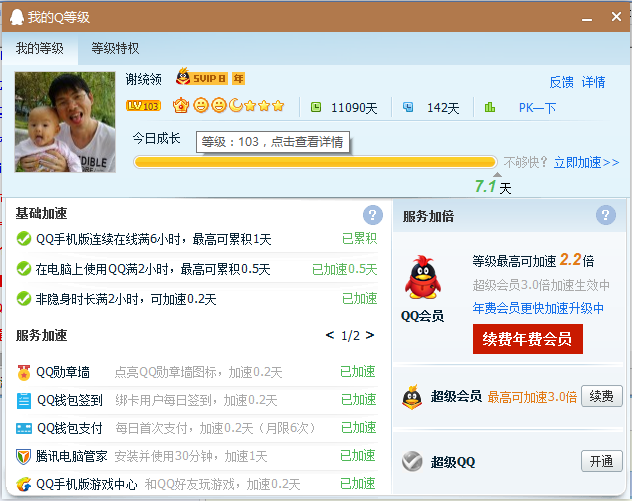Click the QQ钱包支付 card icon

[24, 428]
